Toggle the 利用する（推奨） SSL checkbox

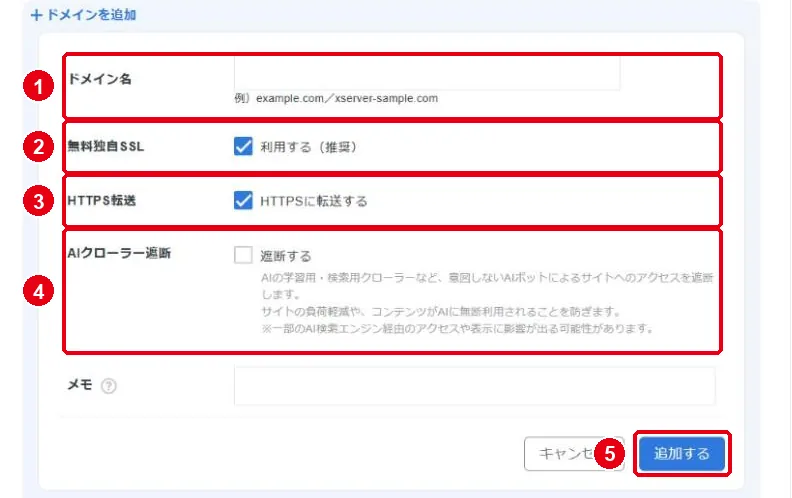pyautogui.click(x=243, y=146)
